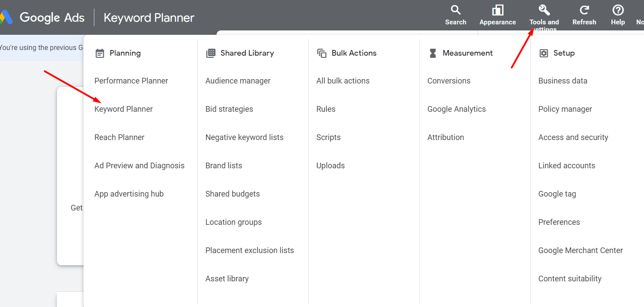Viewport: 644px width, 307px height.
Task: Open Bid strategies
Action: pos(229,109)
